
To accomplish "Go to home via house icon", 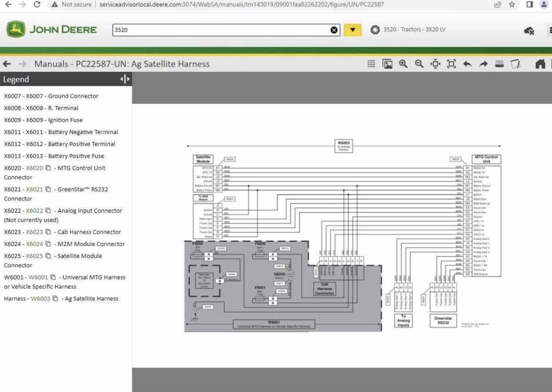I will point(540,64).
